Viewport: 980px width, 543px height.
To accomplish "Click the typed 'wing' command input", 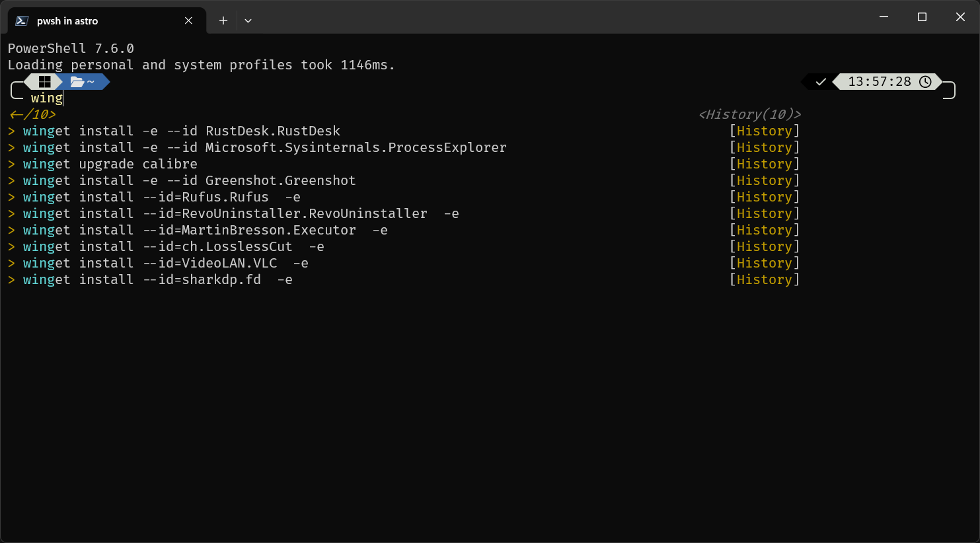I will pyautogui.click(x=47, y=98).
